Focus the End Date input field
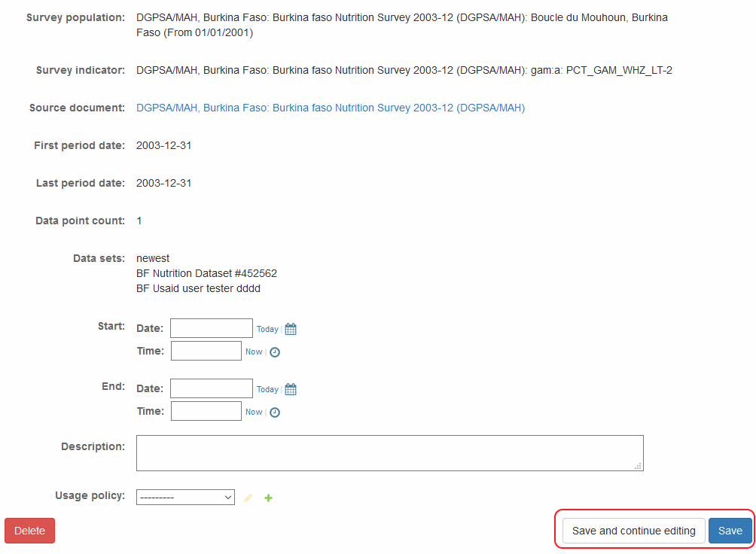This screenshot has height=554, width=756. pyautogui.click(x=211, y=388)
